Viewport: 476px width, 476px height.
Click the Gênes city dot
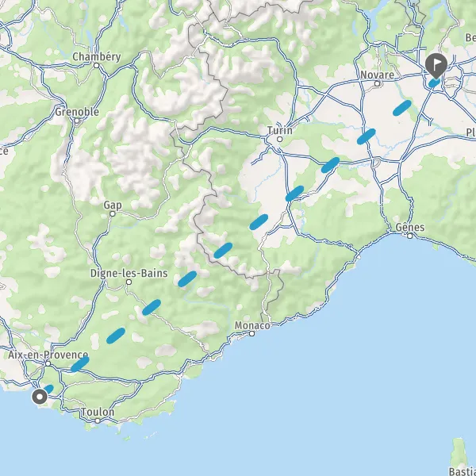(x=410, y=236)
